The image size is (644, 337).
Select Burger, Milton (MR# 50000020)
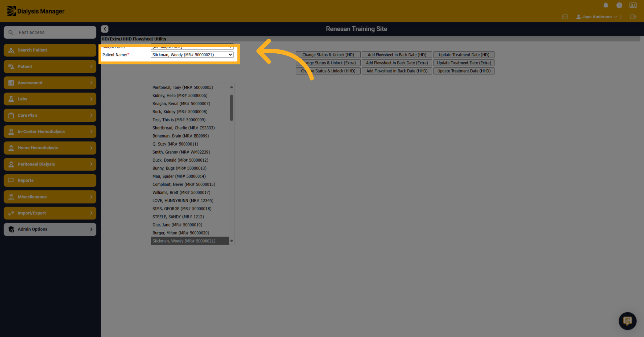(x=190, y=233)
